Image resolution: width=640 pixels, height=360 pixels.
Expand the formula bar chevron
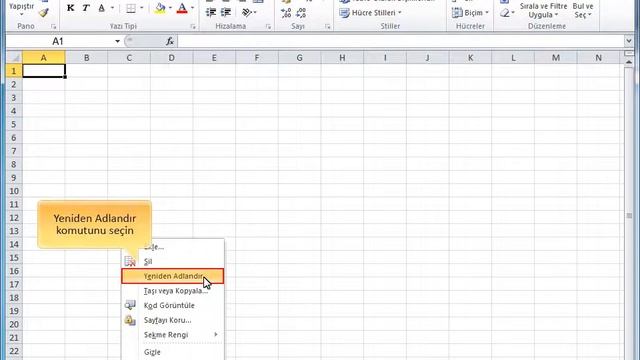pos(629,41)
